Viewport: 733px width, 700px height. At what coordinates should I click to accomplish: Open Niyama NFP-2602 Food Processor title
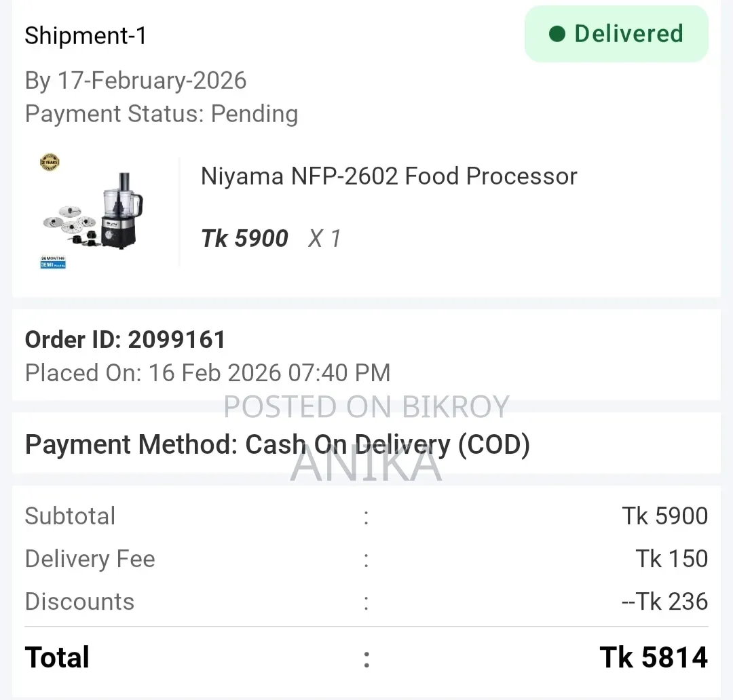(x=389, y=176)
